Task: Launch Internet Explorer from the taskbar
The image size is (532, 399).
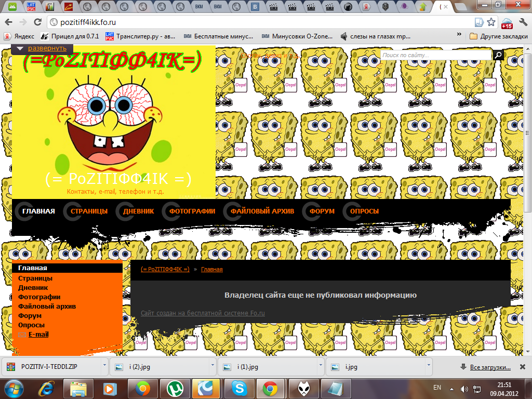Action: coord(46,389)
